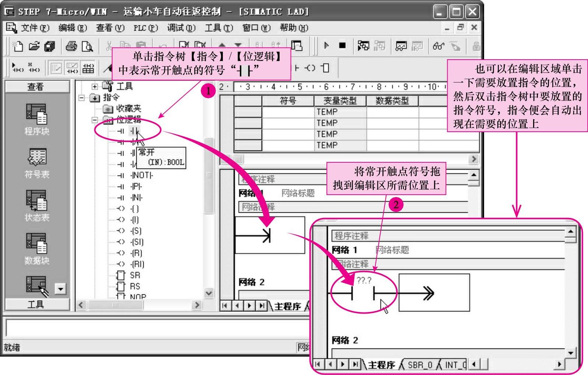Click the insert coil toolbar icon
Viewport: 588px width, 375px height.
pyautogui.click(x=310, y=68)
